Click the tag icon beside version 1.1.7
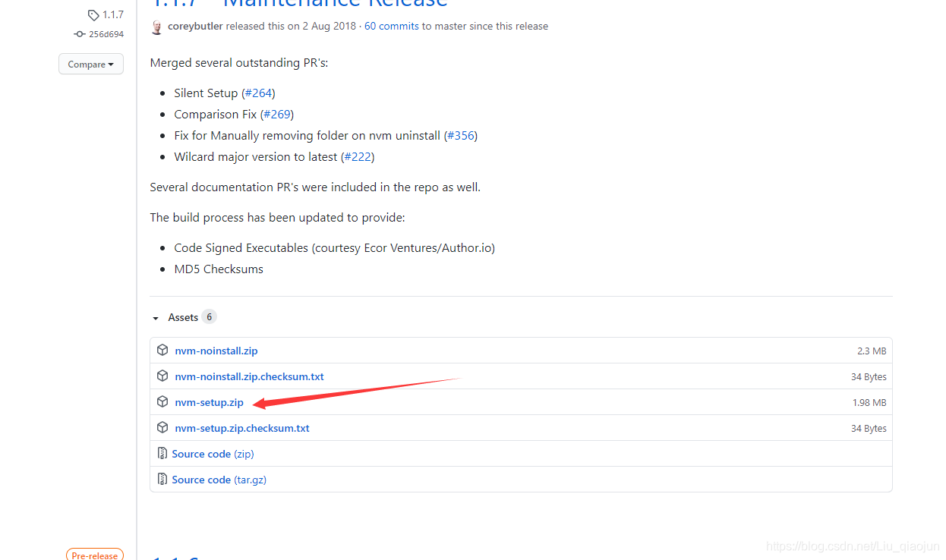The width and height of the screenshot is (946, 560). pos(94,14)
